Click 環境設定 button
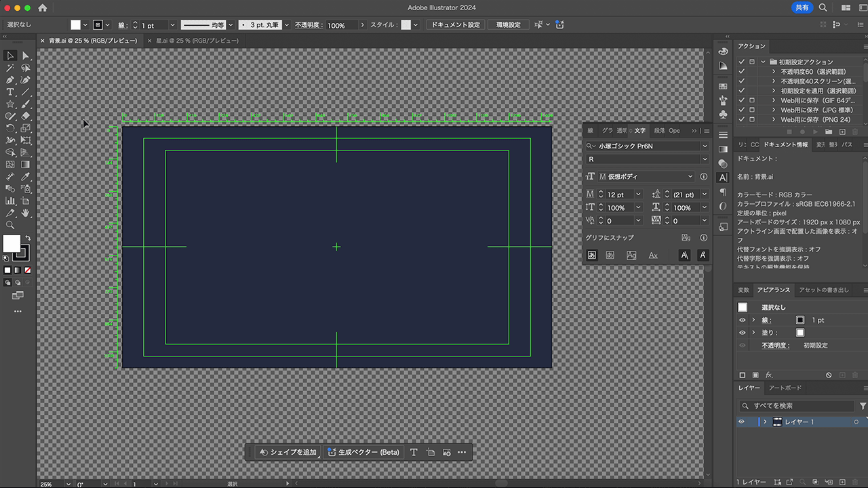 point(509,25)
